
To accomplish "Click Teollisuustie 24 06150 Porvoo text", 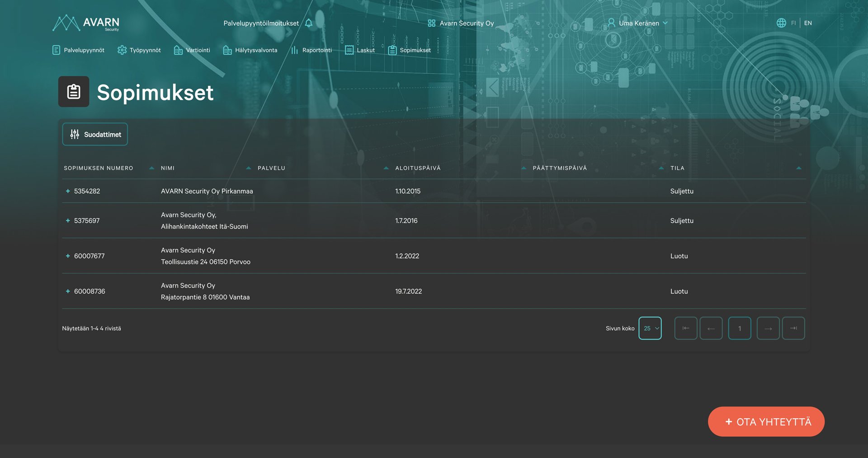I will pos(206,262).
